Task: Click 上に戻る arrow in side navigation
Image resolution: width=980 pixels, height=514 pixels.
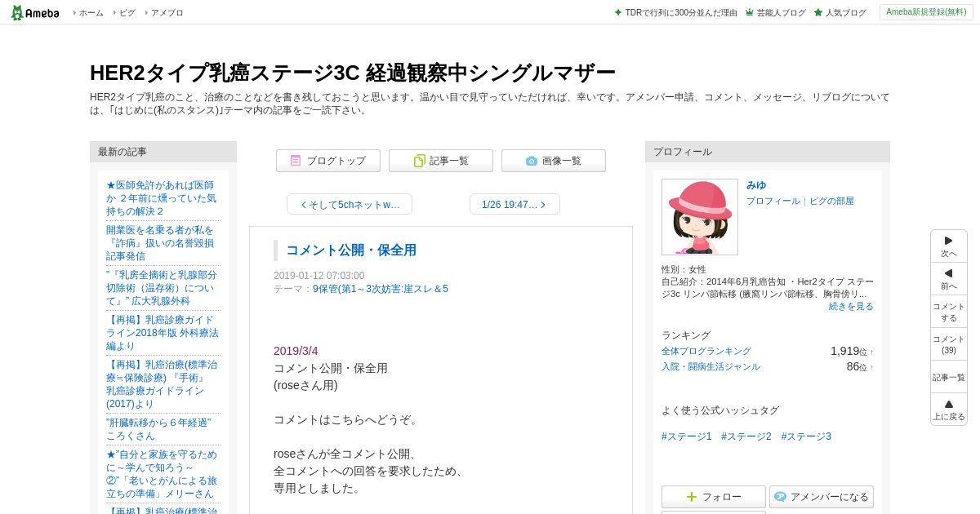Action: (949, 410)
